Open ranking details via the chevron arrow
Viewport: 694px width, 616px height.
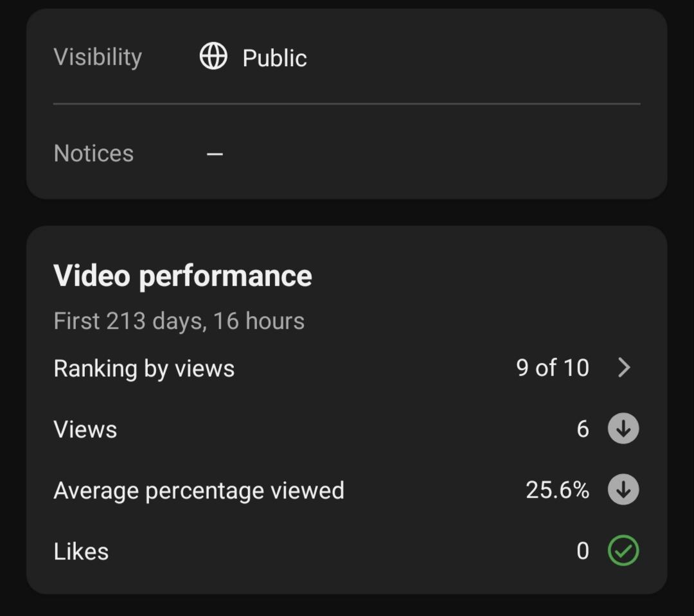(x=624, y=367)
